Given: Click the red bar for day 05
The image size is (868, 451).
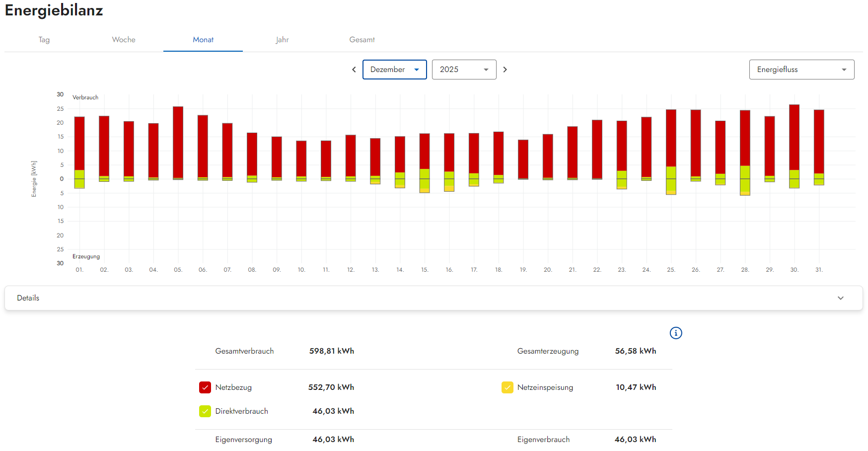Looking at the screenshot, I should click(x=178, y=142).
